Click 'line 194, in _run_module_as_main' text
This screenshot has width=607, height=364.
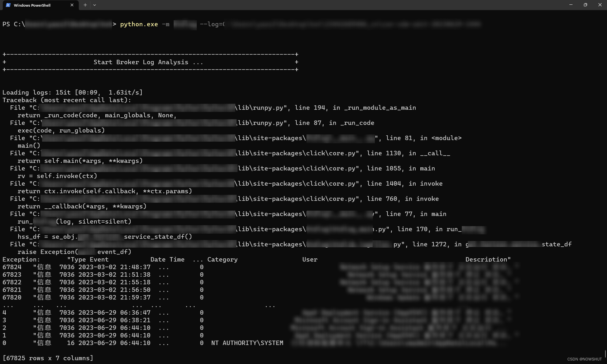[355, 108]
